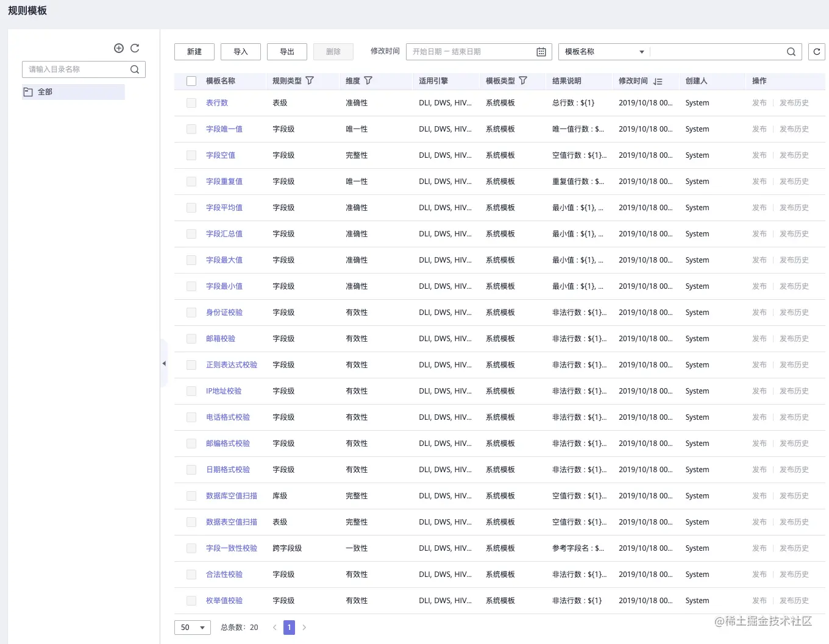Open the 字段唯一值 template link
Viewport: 829px width, 644px height.
click(x=224, y=129)
